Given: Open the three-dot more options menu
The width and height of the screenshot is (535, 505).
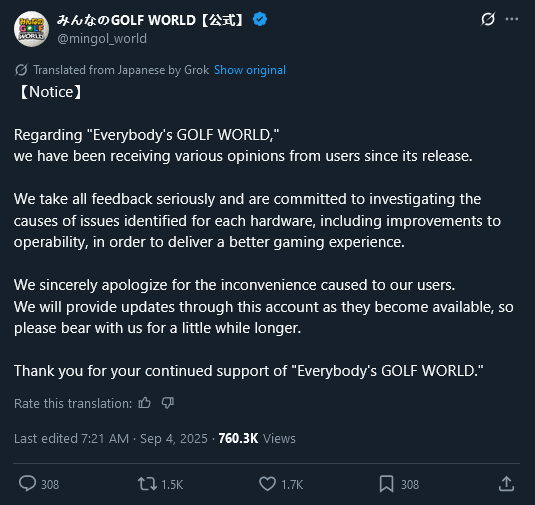Looking at the screenshot, I should [x=512, y=19].
